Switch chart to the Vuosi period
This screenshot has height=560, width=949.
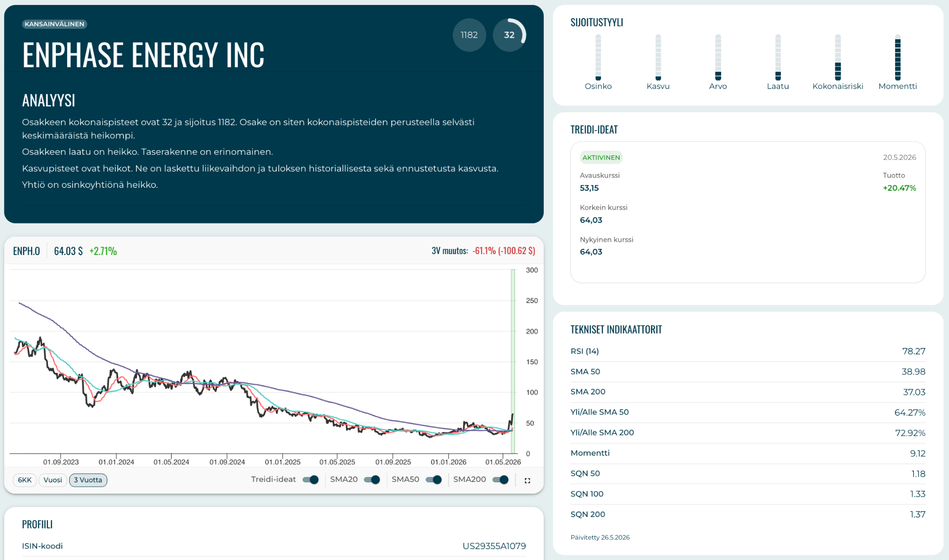coord(53,480)
